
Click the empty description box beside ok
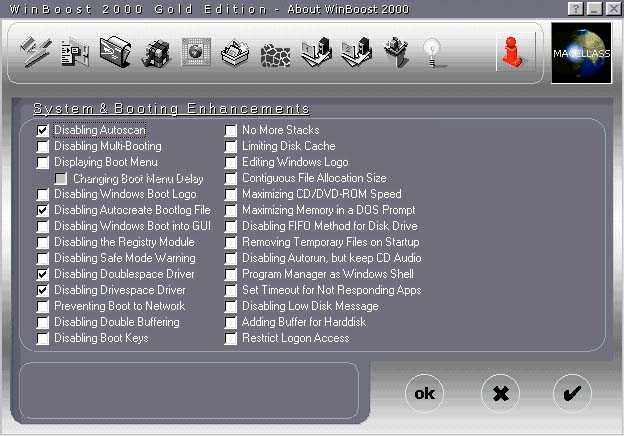tap(189, 390)
